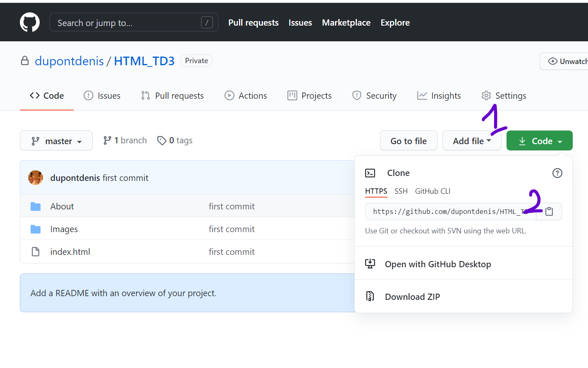Click the index.html file icon
The width and height of the screenshot is (588, 368).
(x=36, y=252)
